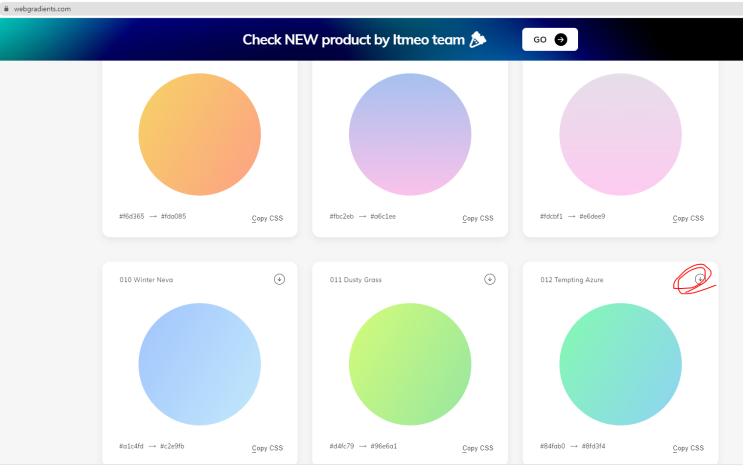This screenshot has height=465, width=743.
Task: Click hex code #96e6a1
Action: [x=384, y=446]
